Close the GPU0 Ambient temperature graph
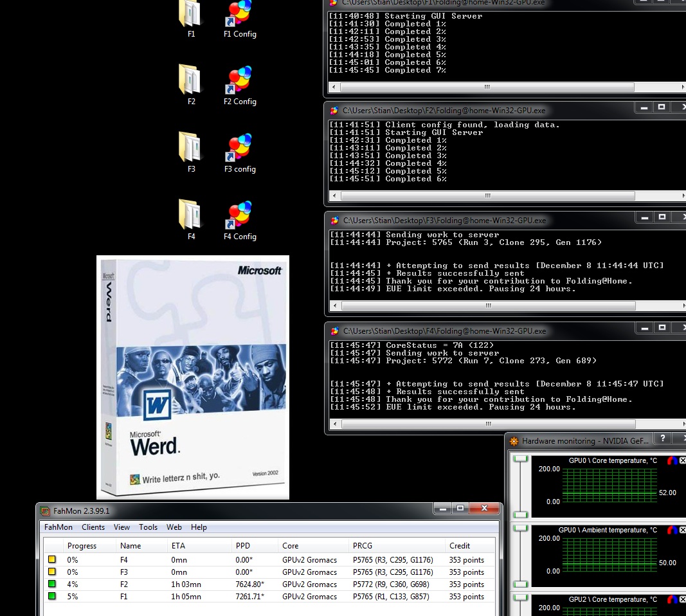Image resolution: width=686 pixels, height=616 pixels. (683, 530)
